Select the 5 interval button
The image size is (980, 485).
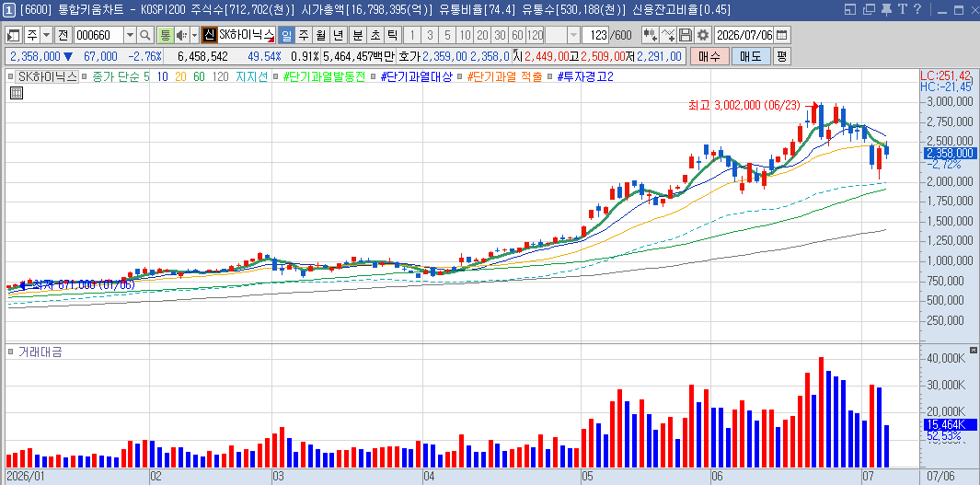(x=447, y=35)
